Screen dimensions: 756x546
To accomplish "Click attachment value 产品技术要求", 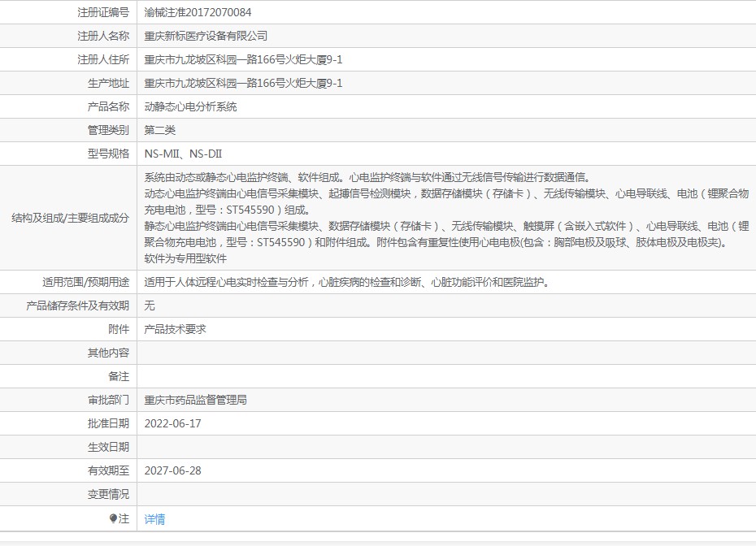I will click(x=175, y=330).
